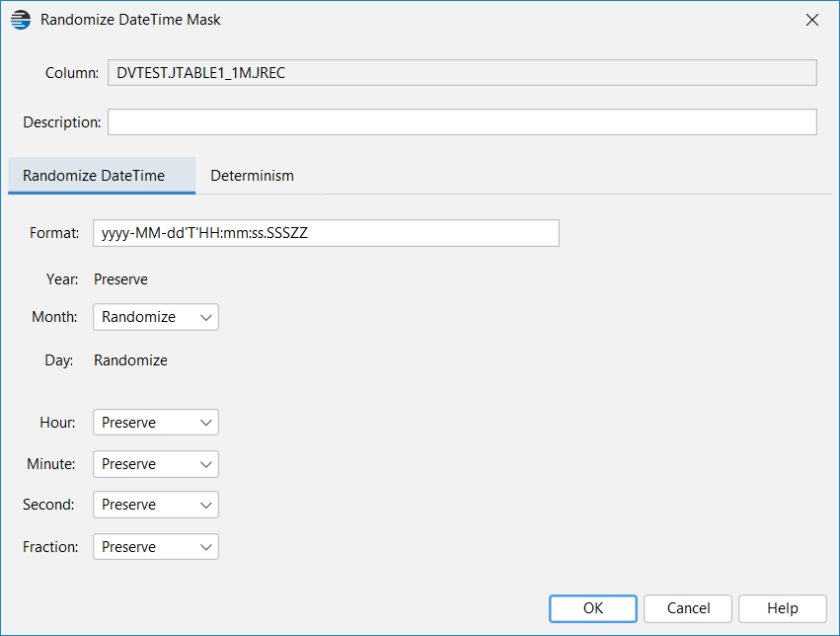Expand the Minute dropdown
The width and height of the screenshot is (840, 636).
[x=155, y=463]
